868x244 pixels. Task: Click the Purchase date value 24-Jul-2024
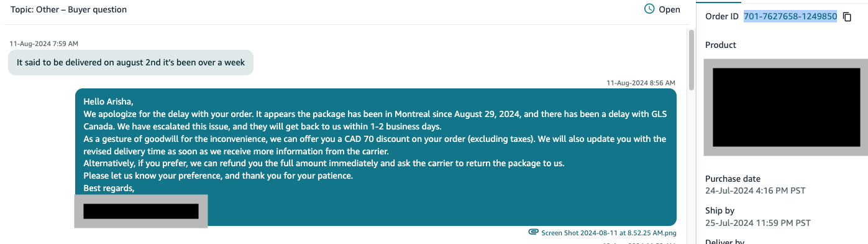coord(755,190)
